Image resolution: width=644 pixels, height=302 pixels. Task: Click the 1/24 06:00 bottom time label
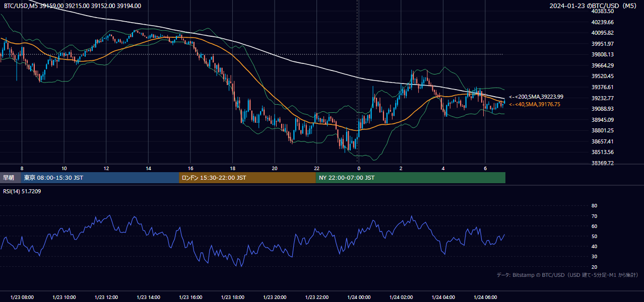(x=485, y=297)
